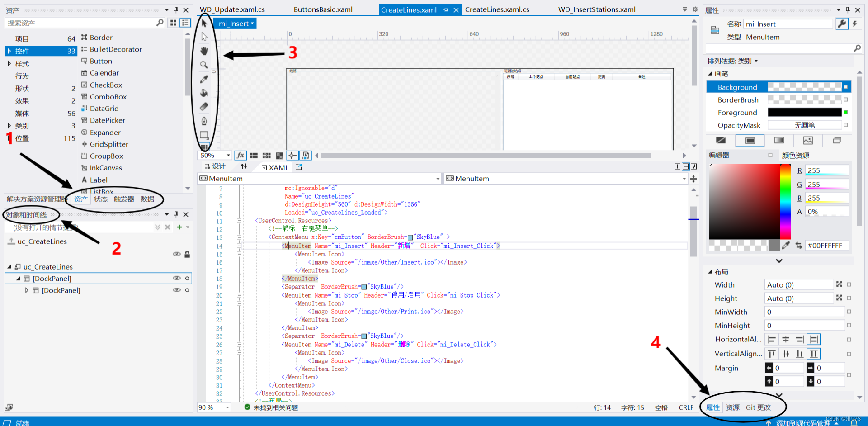Select the tile image brush option

[808, 141]
